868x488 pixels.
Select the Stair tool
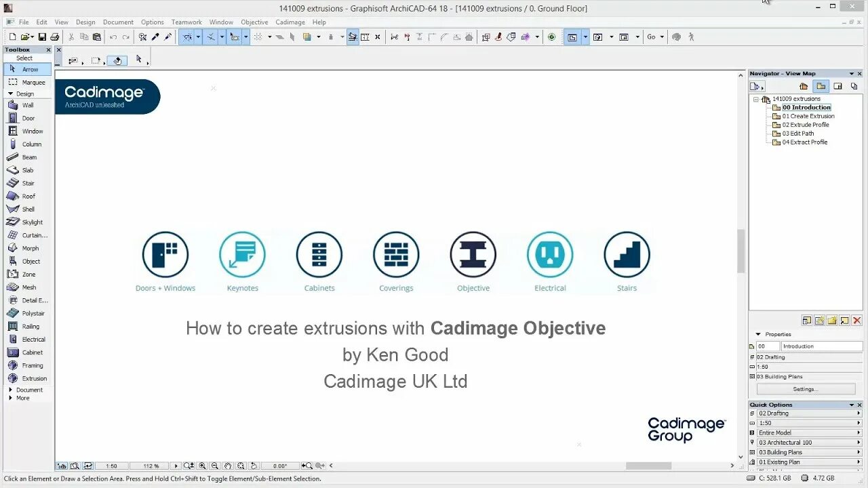(27, 183)
